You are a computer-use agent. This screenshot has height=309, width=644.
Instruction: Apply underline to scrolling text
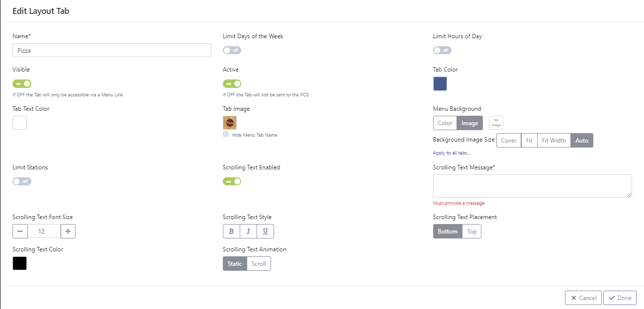tap(265, 231)
